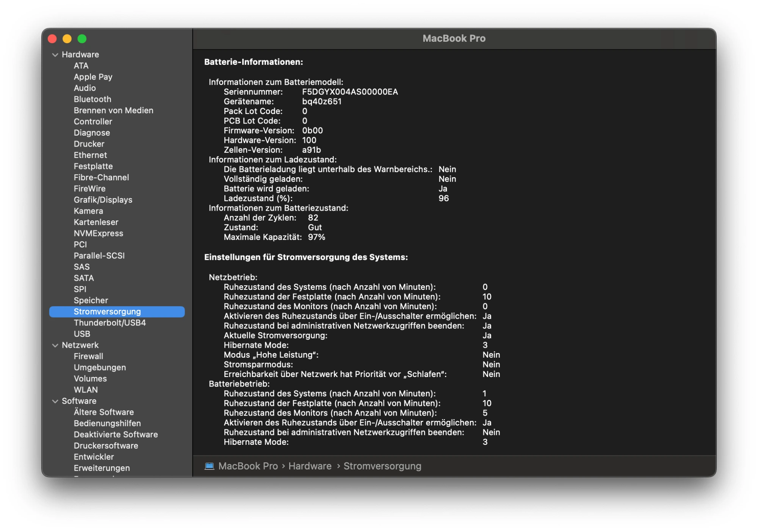Click the Firmware-Version value 0b00
Image resolution: width=758 pixels, height=532 pixels.
[x=312, y=131]
